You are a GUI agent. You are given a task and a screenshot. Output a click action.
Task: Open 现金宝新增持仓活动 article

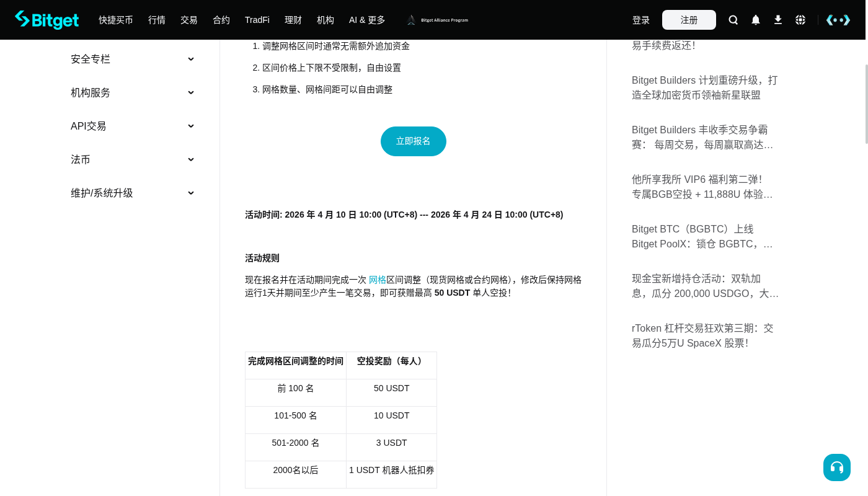(705, 286)
